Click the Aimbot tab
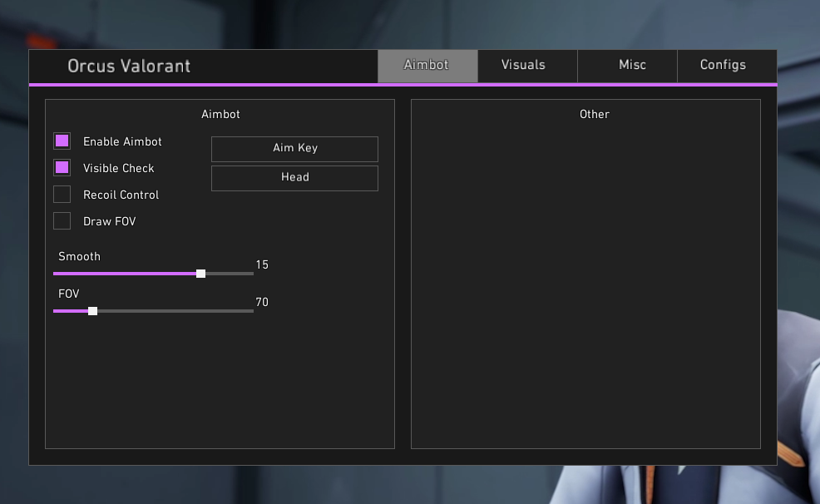Screen dimensions: 820x504 click(427, 66)
